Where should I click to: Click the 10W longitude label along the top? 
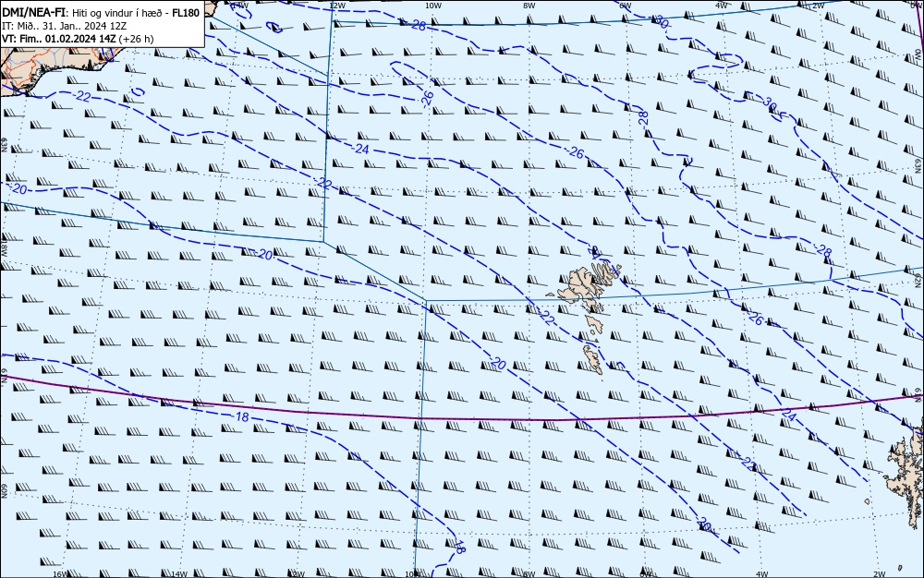click(x=433, y=6)
